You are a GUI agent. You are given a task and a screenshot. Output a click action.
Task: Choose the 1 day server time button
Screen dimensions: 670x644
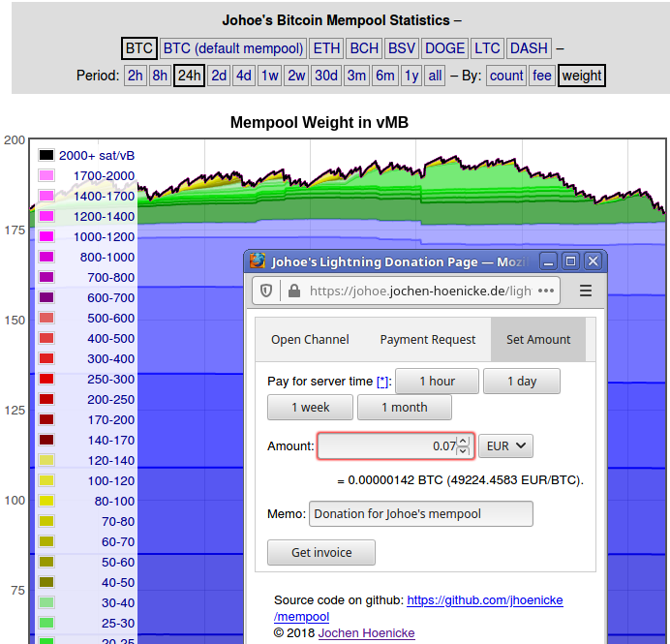pyautogui.click(x=522, y=382)
